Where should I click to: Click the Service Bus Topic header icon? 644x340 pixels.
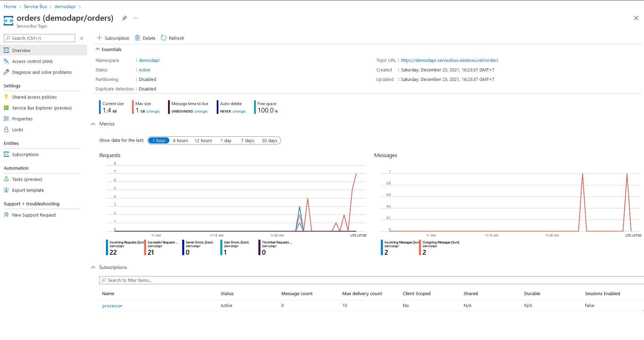point(9,21)
